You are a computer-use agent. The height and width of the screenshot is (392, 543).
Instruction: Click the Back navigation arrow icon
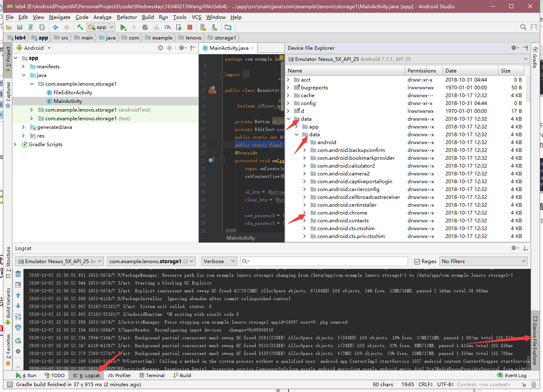click(56, 27)
